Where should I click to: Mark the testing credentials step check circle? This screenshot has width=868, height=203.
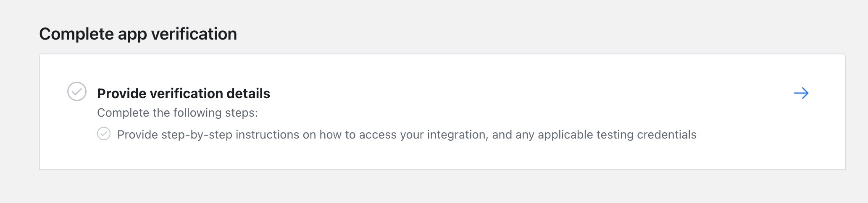(104, 134)
